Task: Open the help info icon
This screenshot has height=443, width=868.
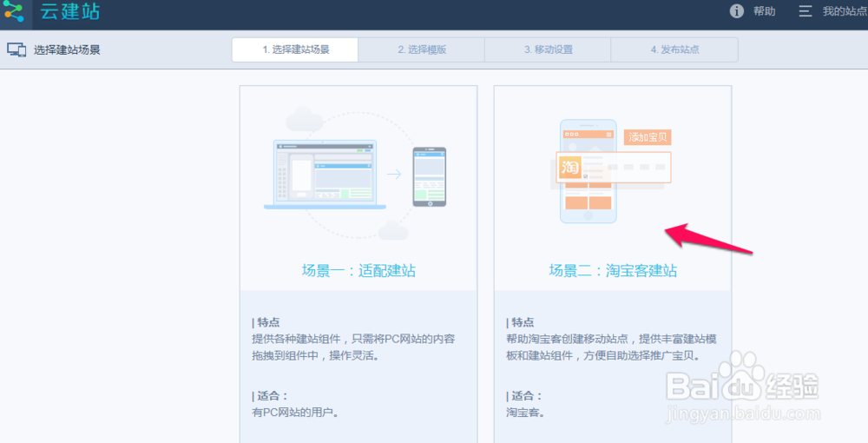Action: [736, 11]
